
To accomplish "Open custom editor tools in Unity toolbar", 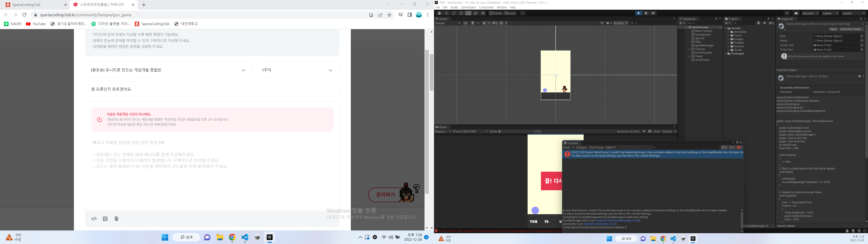I will tap(483, 13).
